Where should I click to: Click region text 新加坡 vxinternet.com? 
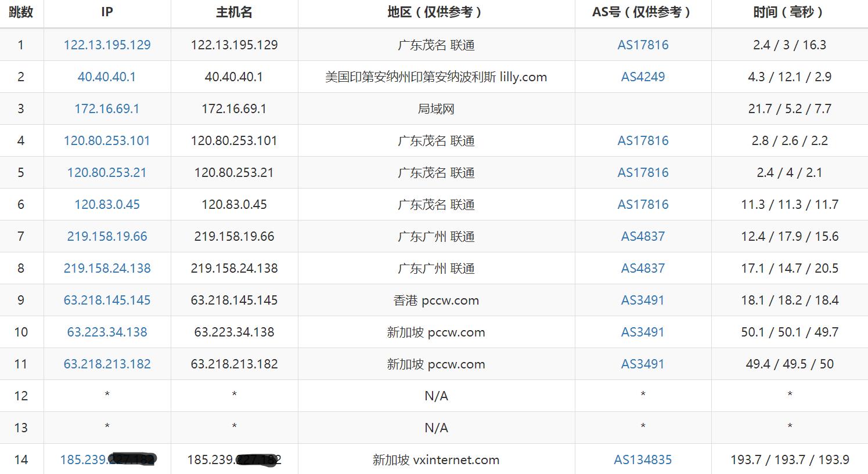coord(436,460)
